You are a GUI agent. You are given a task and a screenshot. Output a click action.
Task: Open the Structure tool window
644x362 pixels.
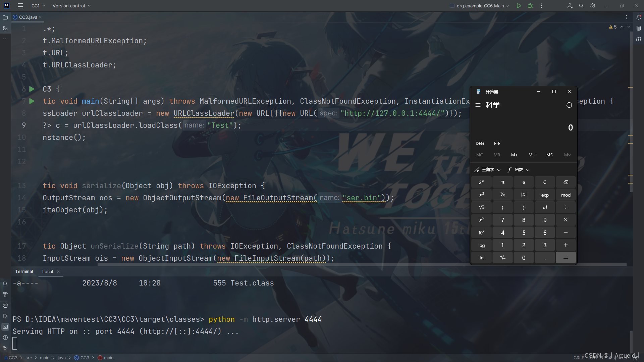(5, 28)
